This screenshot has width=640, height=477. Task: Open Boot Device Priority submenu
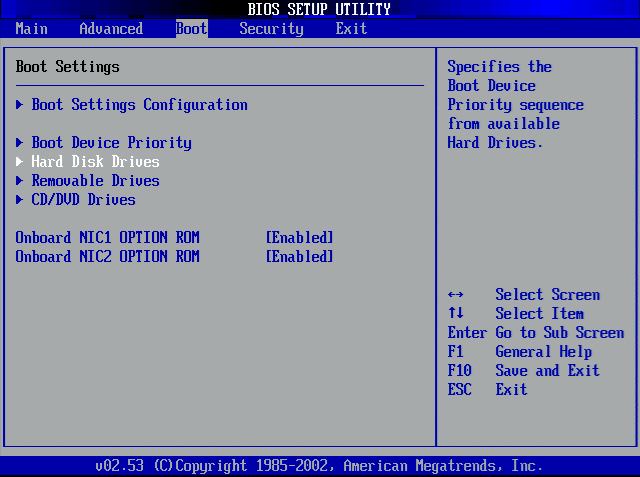(111, 143)
